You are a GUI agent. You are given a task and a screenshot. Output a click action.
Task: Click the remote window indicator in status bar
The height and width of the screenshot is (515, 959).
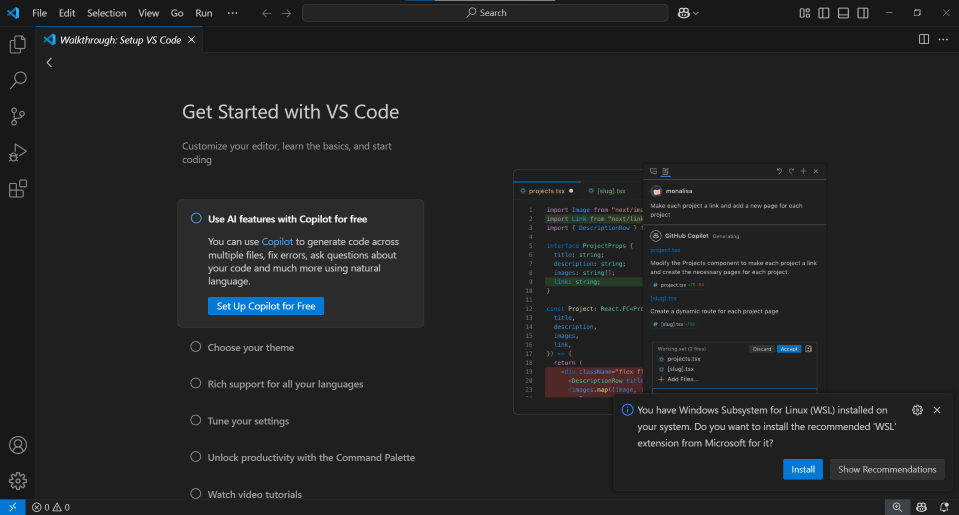click(13, 507)
